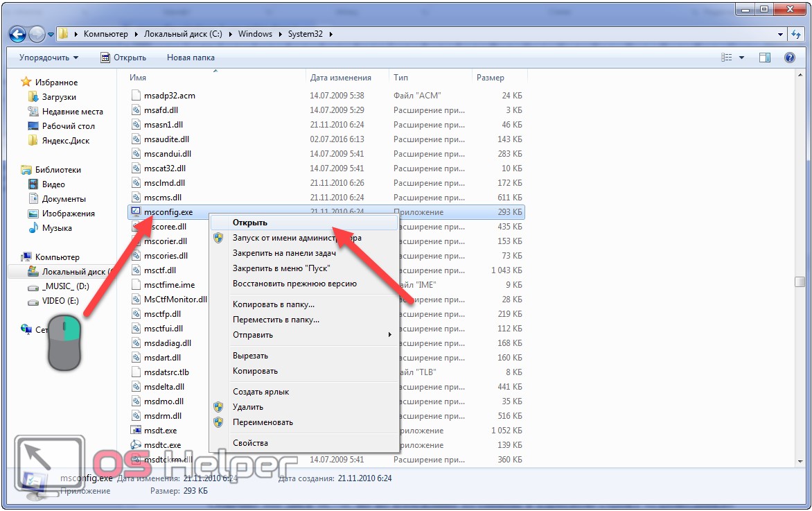Open view options dropdown arrow
The height and width of the screenshot is (511, 812).
pyautogui.click(x=741, y=58)
